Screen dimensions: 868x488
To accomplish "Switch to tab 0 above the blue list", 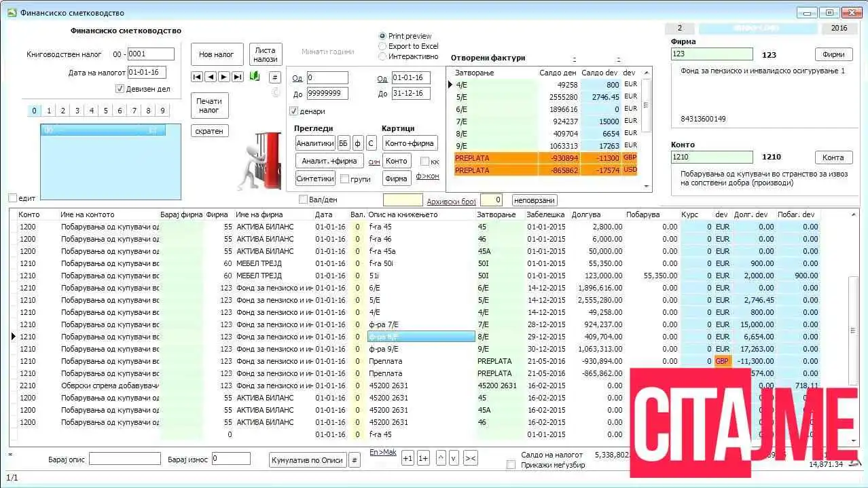I will [34, 111].
